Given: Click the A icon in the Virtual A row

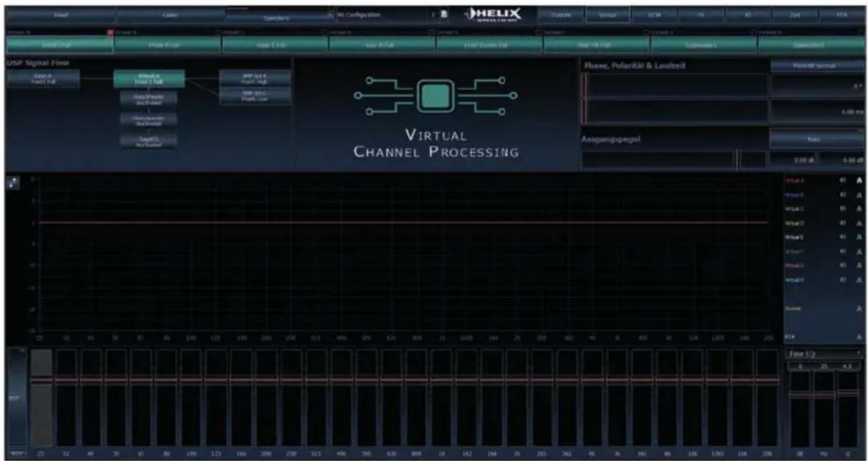Looking at the screenshot, I should [x=859, y=180].
